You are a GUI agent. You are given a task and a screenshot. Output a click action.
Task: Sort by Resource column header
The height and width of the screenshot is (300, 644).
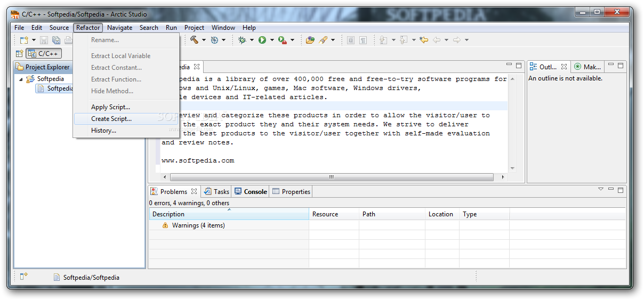coord(334,214)
